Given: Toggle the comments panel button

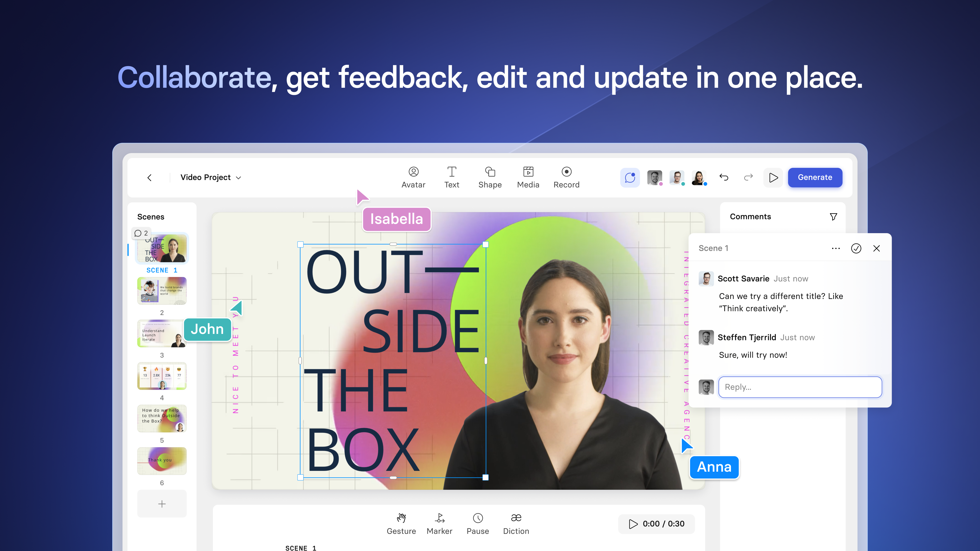Looking at the screenshot, I should click(x=630, y=178).
